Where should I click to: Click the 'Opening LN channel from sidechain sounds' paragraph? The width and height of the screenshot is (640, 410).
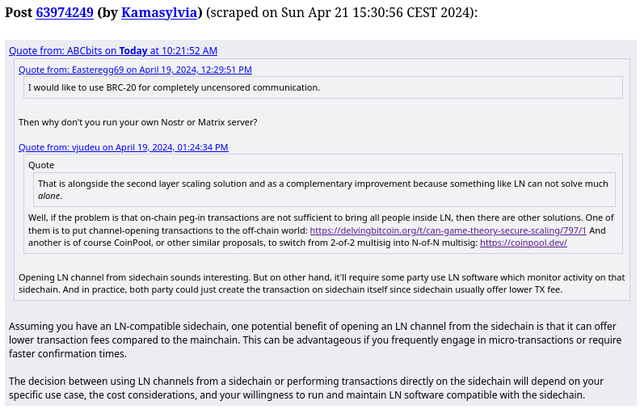[321, 284]
